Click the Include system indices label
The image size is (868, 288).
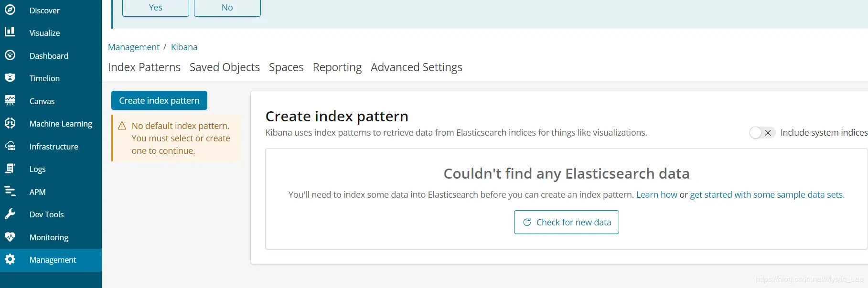824,133
